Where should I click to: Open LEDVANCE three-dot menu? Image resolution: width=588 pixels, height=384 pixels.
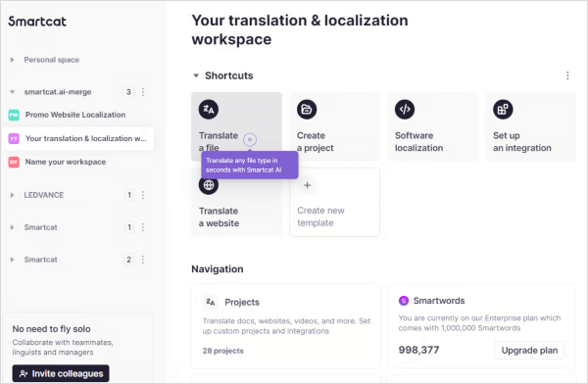(x=143, y=195)
